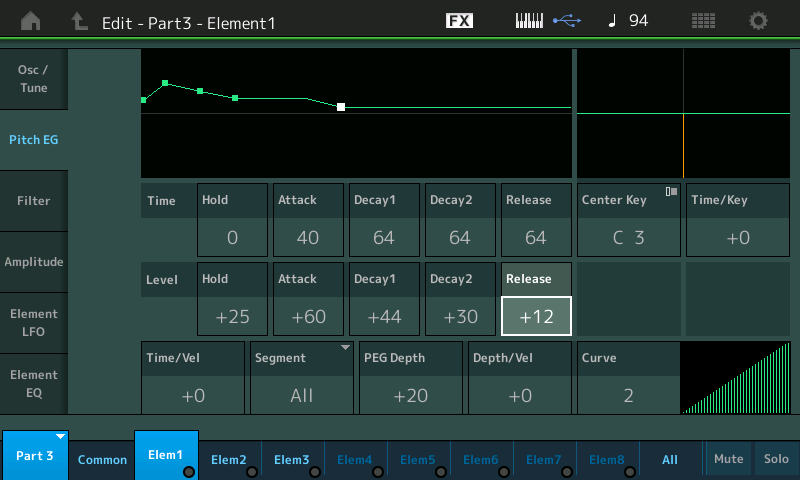Viewport: 800px width, 480px height.
Task: Toggle Elem2 on/off switch circle
Action: coord(252,472)
